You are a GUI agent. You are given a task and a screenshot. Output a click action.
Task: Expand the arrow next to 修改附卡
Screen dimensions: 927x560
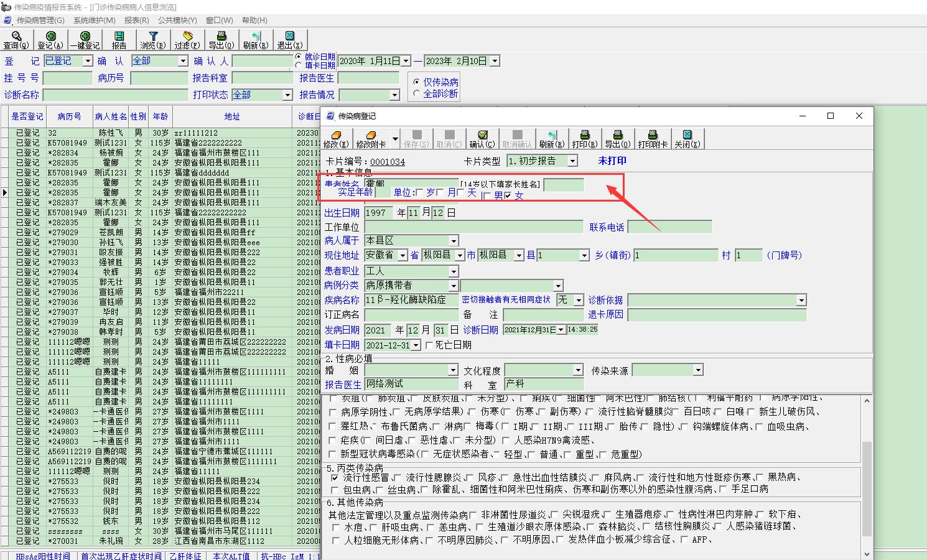click(395, 138)
